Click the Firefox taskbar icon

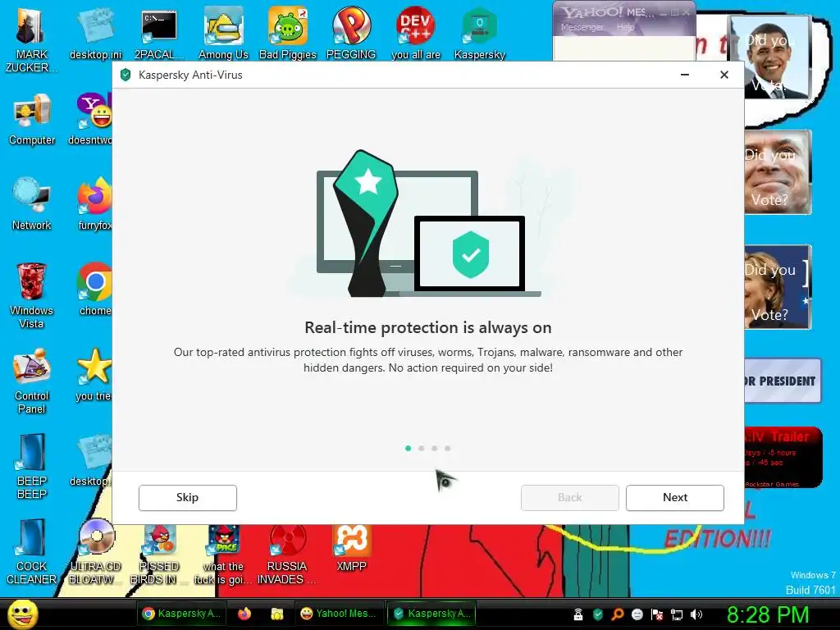point(244,614)
